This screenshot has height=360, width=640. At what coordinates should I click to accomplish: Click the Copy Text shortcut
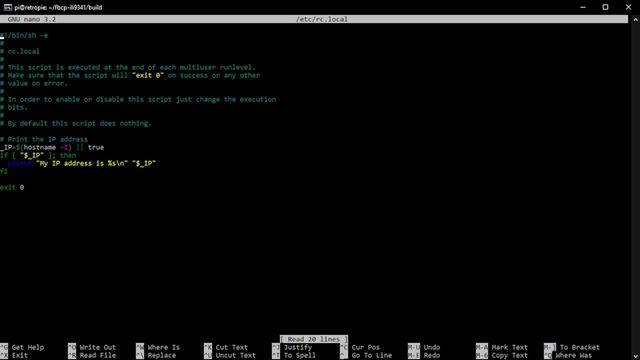click(502, 356)
